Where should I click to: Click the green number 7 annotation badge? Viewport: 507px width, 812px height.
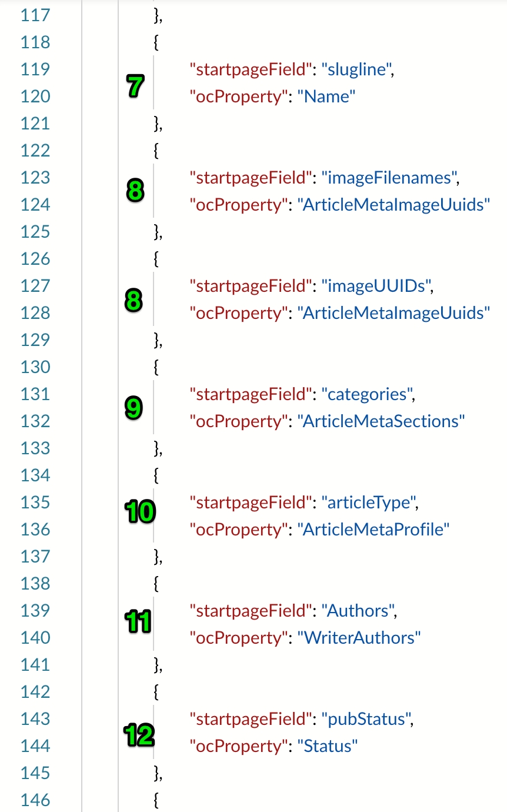click(x=135, y=86)
